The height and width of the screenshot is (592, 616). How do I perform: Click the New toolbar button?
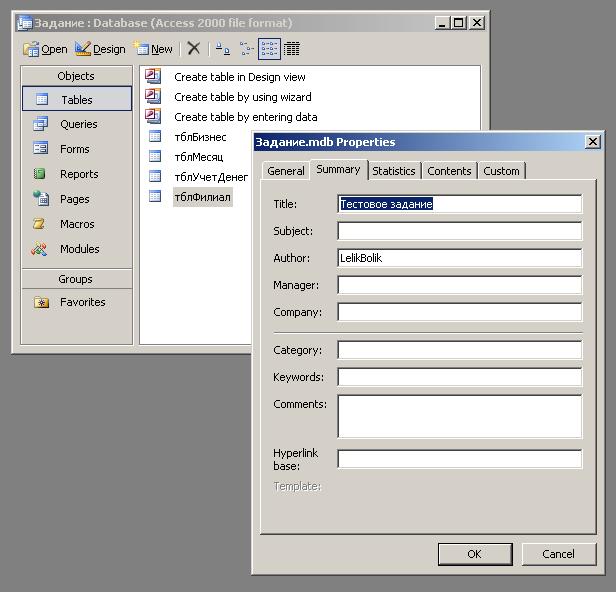[153, 49]
